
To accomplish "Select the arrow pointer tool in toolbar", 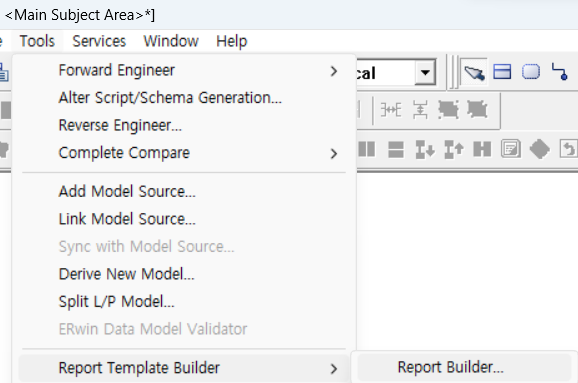I will (474, 72).
